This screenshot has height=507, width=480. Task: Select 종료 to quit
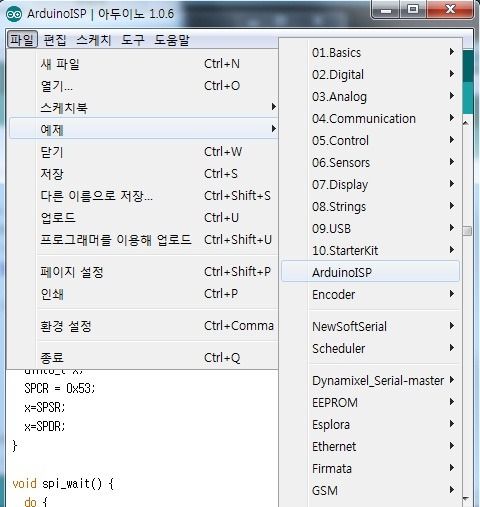(x=143, y=358)
